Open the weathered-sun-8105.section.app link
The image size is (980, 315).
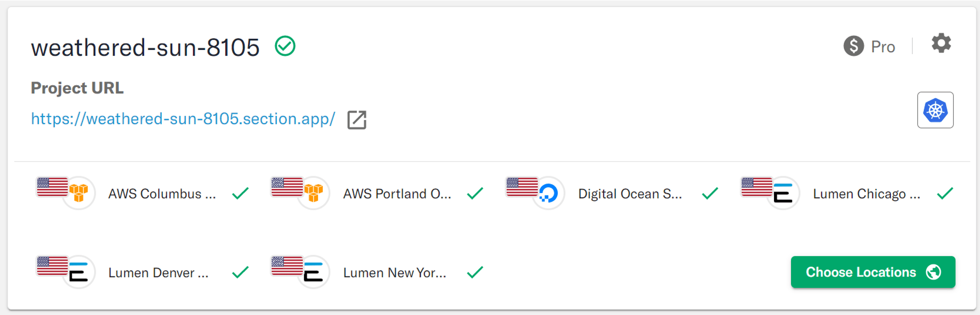(x=183, y=119)
